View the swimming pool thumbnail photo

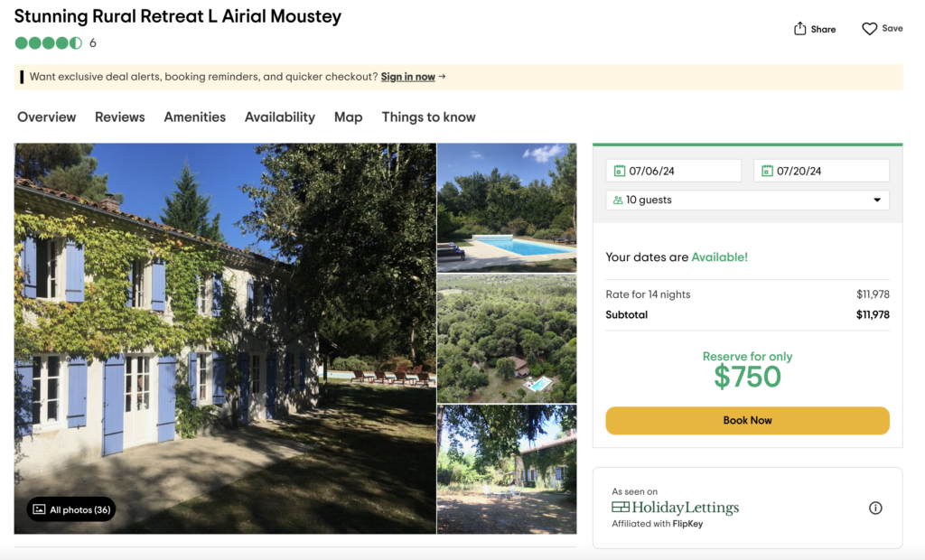[x=507, y=207]
